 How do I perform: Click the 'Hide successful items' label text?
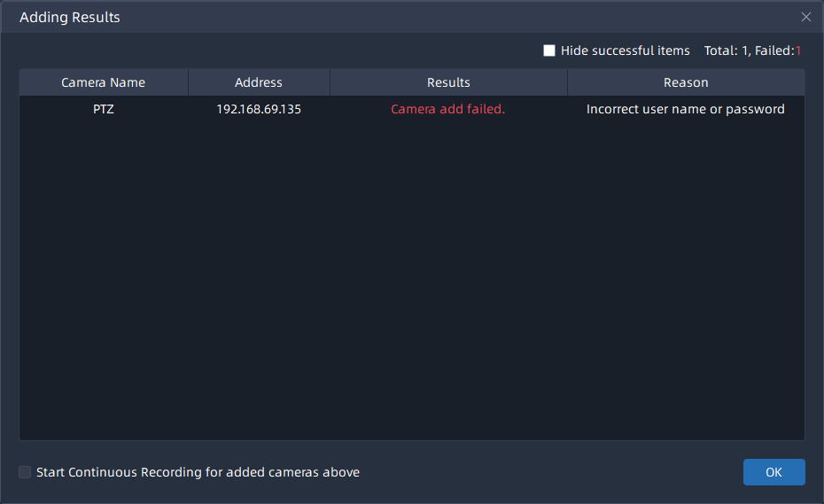pyautogui.click(x=625, y=50)
